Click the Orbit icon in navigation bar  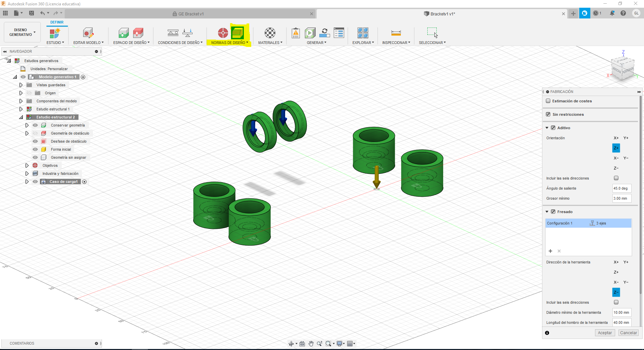coord(291,343)
